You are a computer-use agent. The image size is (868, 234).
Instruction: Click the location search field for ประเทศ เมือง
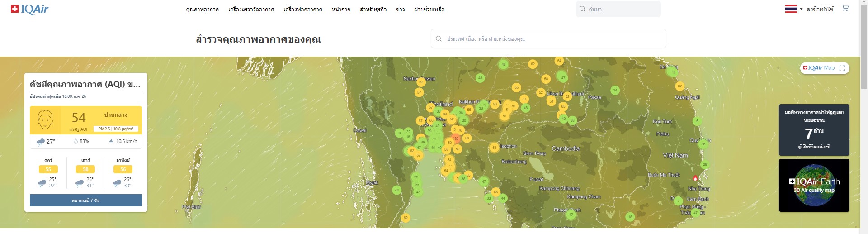click(x=548, y=39)
